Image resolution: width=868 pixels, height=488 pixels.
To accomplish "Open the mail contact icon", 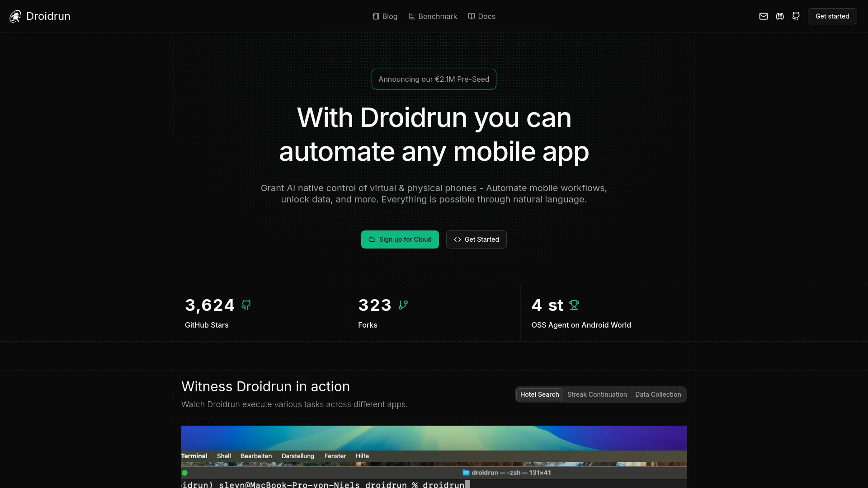I will (764, 16).
